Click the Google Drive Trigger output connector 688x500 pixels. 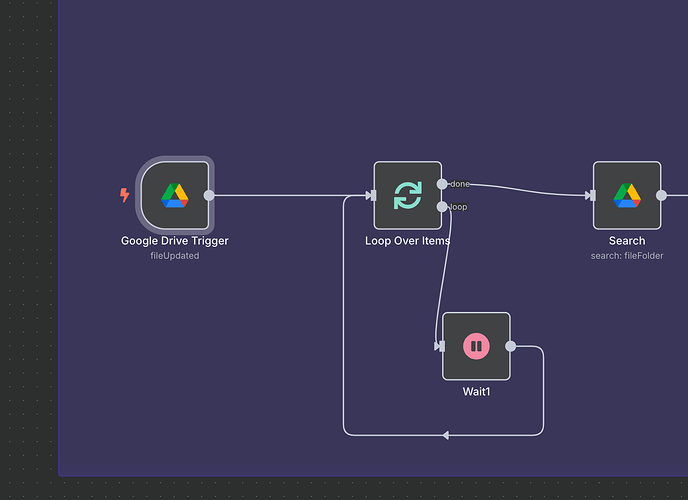point(209,195)
